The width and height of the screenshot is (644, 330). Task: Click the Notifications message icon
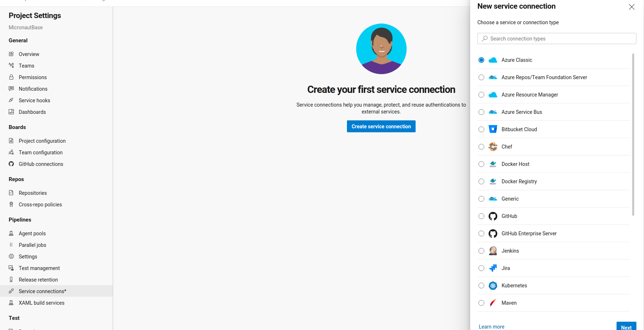[11, 89]
